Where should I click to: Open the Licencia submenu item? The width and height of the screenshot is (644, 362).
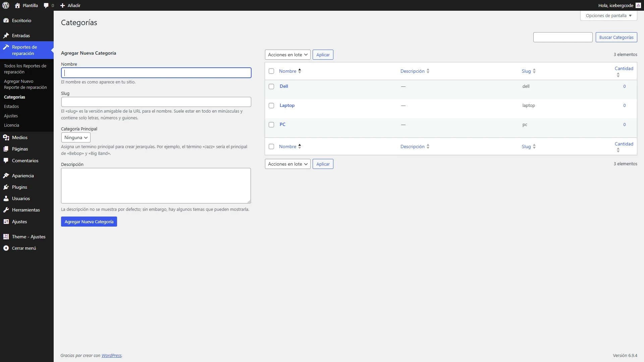pos(11,125)
